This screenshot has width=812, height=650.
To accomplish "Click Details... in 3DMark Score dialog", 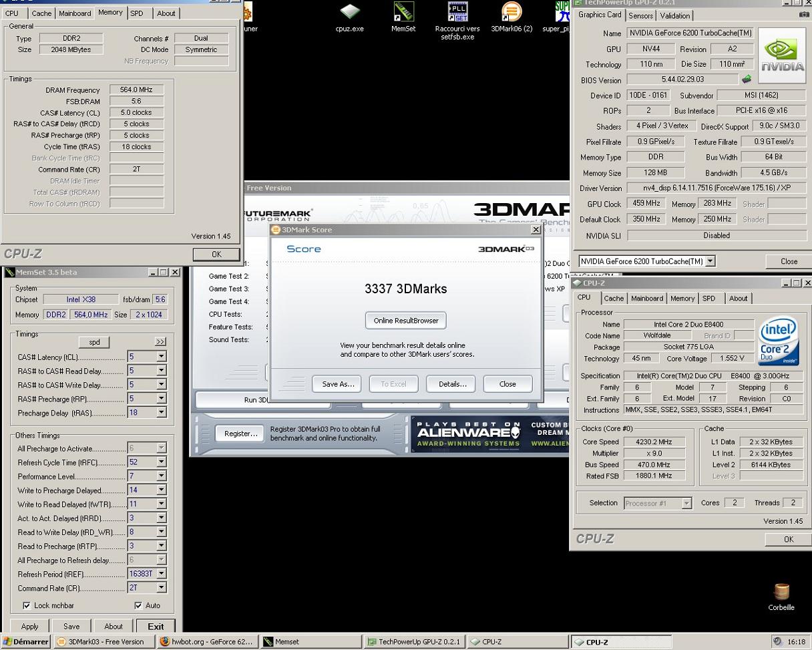I will click(452, 384).
